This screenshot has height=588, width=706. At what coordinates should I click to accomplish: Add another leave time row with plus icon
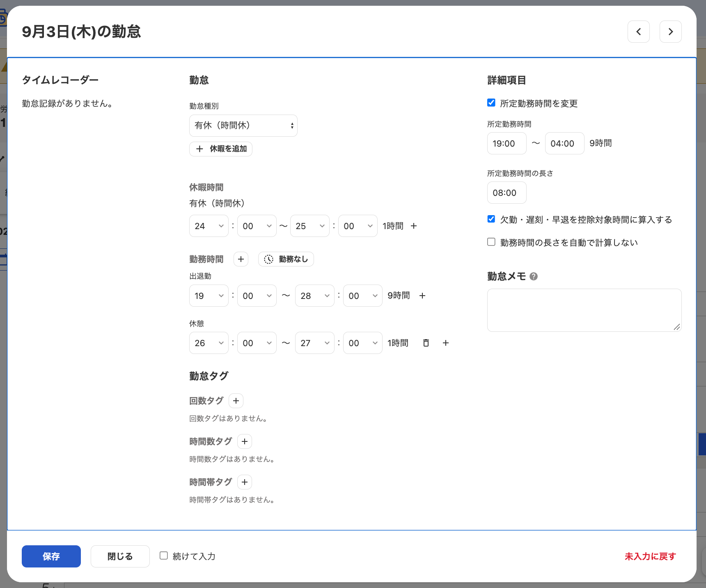click(x=414, y=226)
